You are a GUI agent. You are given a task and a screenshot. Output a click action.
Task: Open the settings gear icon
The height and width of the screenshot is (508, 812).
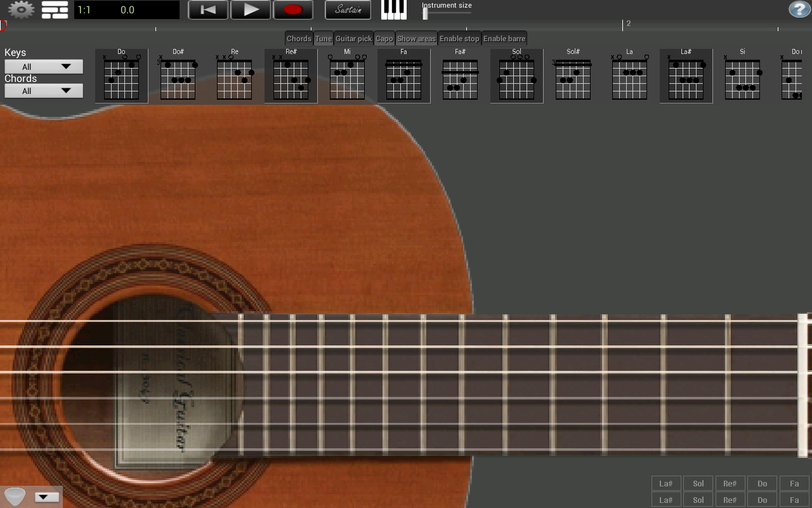tap(20, 10)
